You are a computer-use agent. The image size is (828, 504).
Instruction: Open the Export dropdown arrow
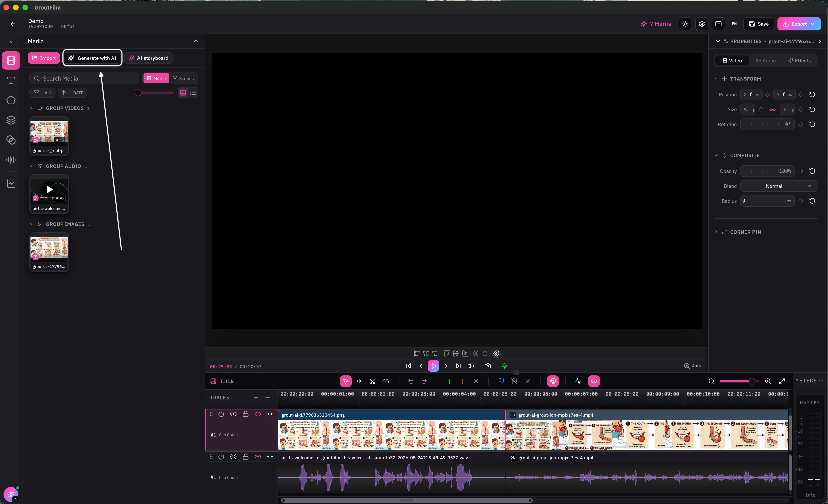click(x=813, y=24)
